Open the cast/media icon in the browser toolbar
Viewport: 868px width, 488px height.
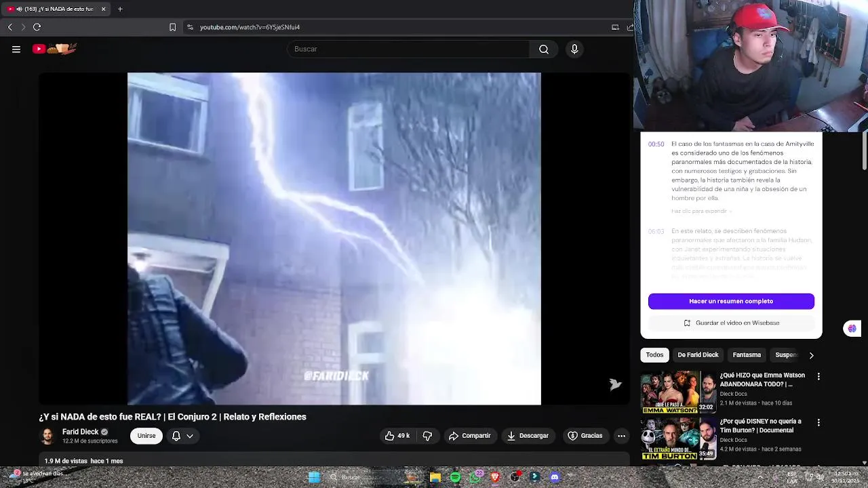(615, 27)
